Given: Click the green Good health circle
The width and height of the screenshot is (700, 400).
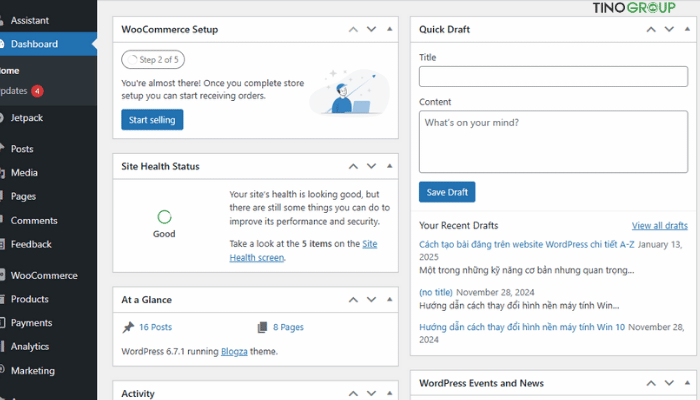Looking at the screenshot, I should [164, 217].
